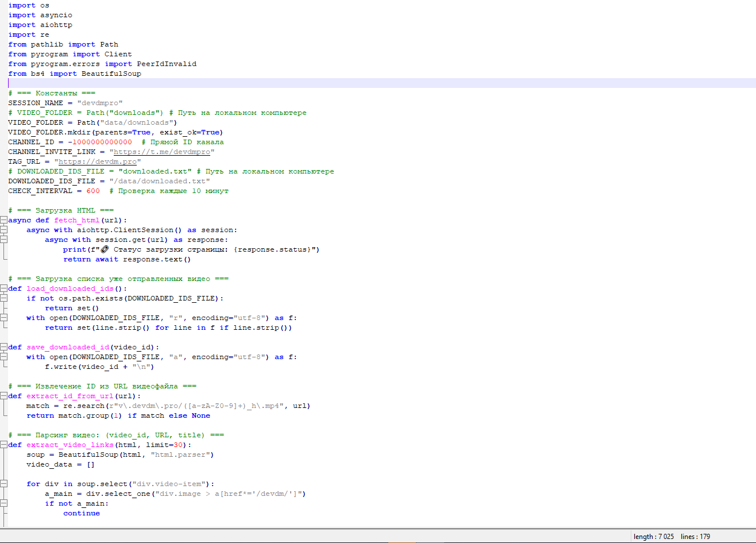This screenshot has height=543, width=756.
Task: Click the 'continue' statement
Action: (x=82, y=513)
